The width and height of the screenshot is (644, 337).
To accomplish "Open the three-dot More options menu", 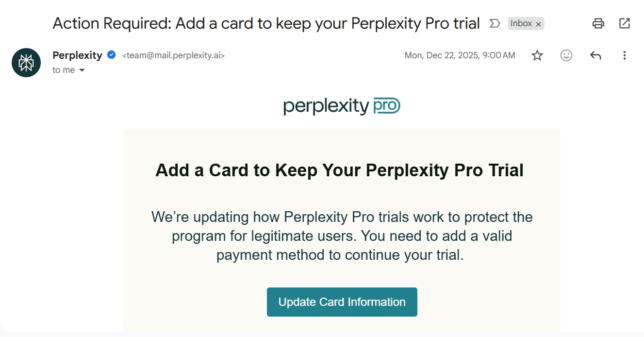I will (625, 55).
